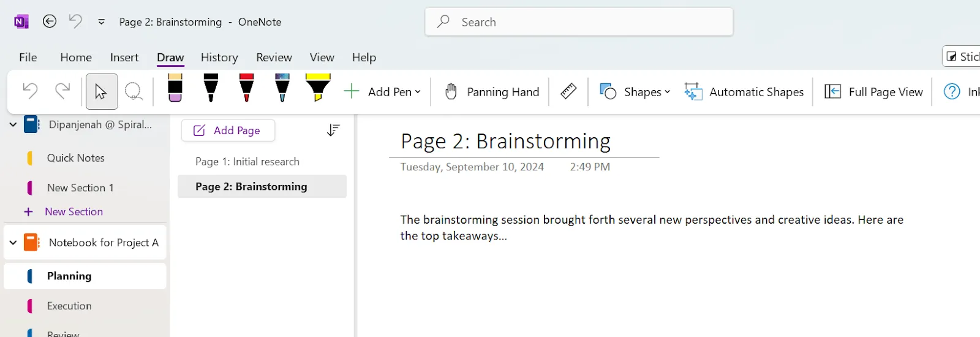980x337 pixels.
Task: Click the ribbon Undo arrow
Action: (30, 92)
